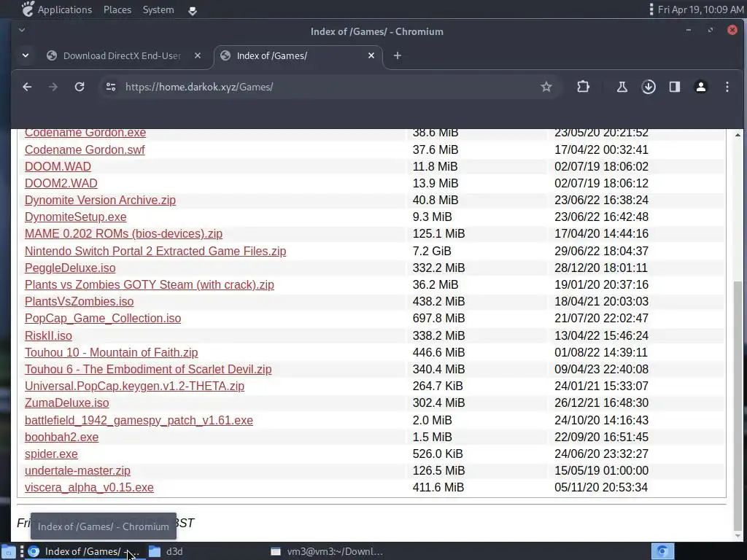
Task: Click the forward navigation arrow
Action: tap(53, 87)
